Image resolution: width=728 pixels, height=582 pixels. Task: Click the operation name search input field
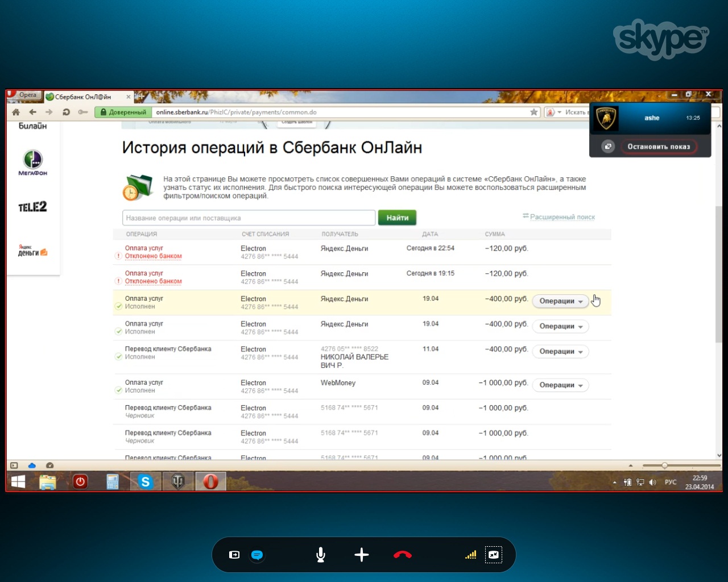(x=249, y=218)
